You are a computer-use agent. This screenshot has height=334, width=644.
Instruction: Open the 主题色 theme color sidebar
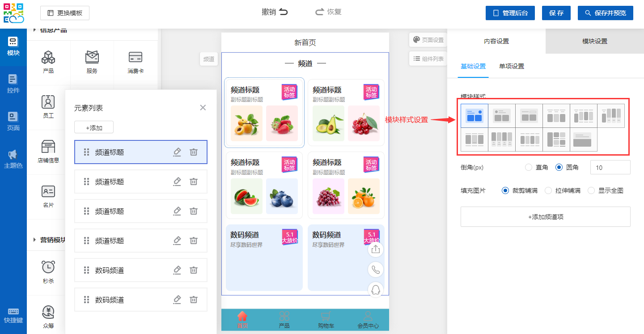[x=13, y=159]
